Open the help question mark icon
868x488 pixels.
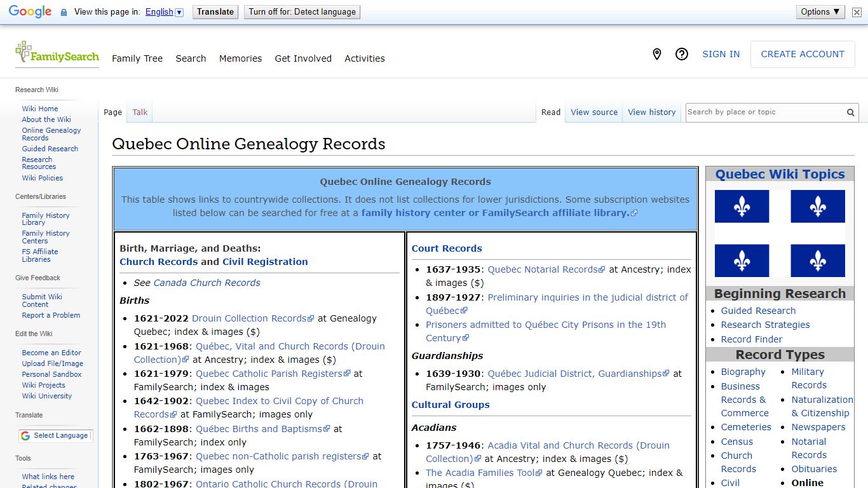click(682, 55)
